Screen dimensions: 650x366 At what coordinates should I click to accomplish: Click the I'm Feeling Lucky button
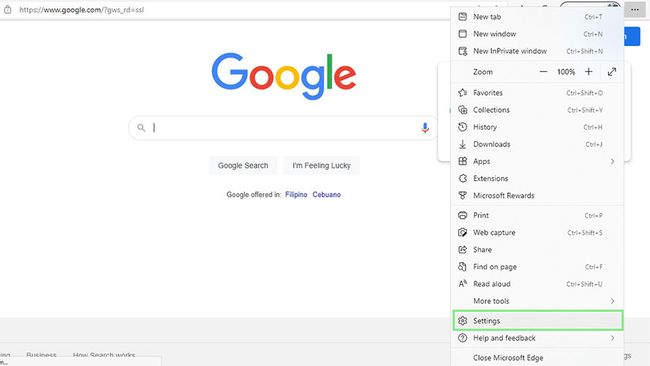(x=321, y=165)
